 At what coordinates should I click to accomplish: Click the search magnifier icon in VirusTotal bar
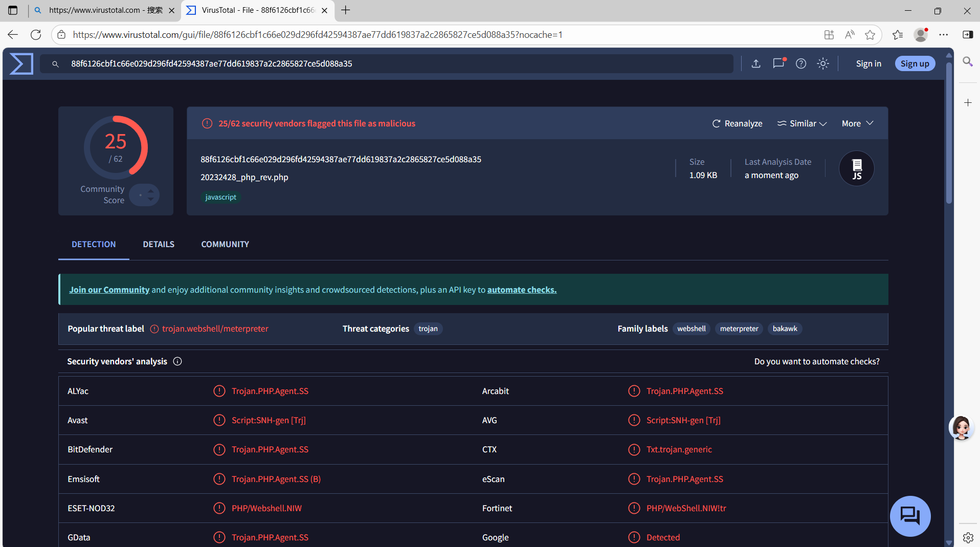click(55, 64)
